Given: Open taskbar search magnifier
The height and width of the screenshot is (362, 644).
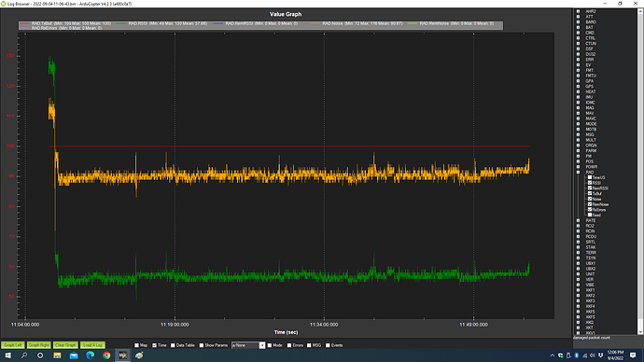Looking at the screenshot, I should click(x=24, y=355).
